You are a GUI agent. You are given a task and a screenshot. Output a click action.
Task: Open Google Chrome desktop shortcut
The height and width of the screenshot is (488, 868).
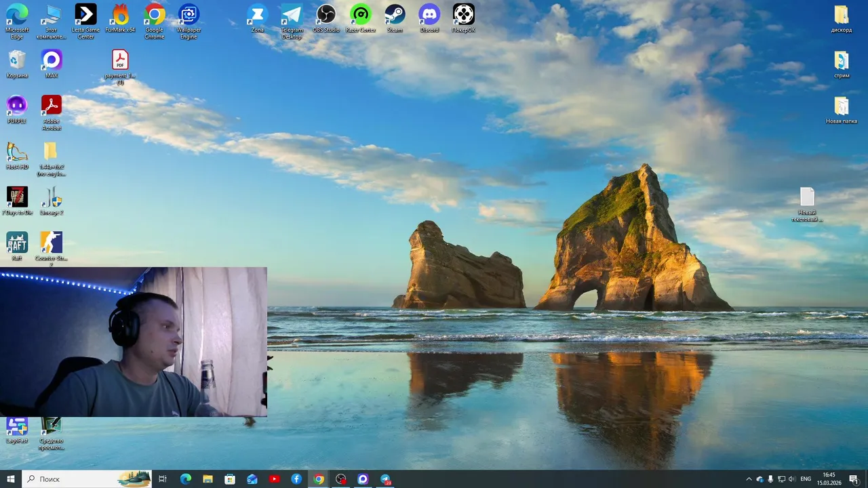click(155, 21)
